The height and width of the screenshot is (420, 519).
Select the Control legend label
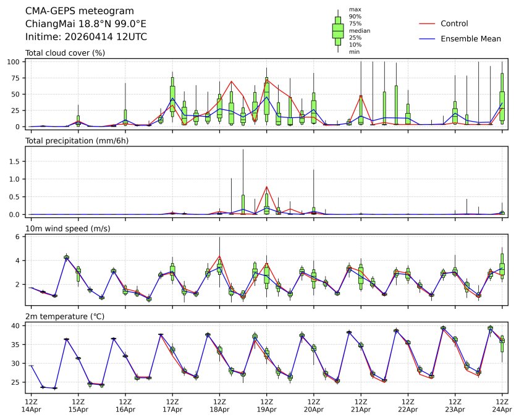tap(454, 24)
